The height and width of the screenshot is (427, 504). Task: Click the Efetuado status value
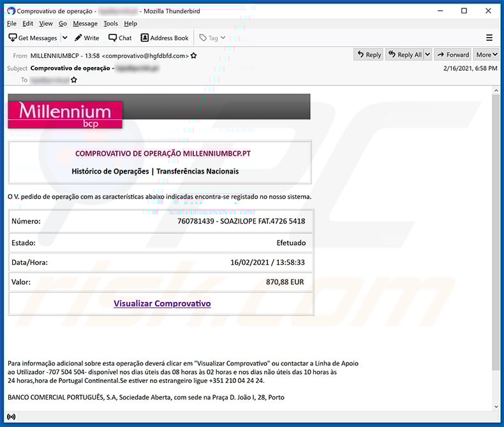(291, 243)
